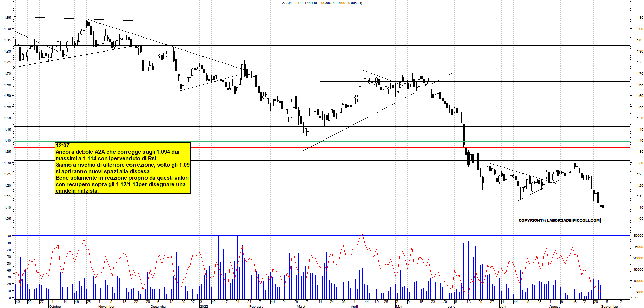
Task: Click the RSI scale value 40
Action: point(8,270)
